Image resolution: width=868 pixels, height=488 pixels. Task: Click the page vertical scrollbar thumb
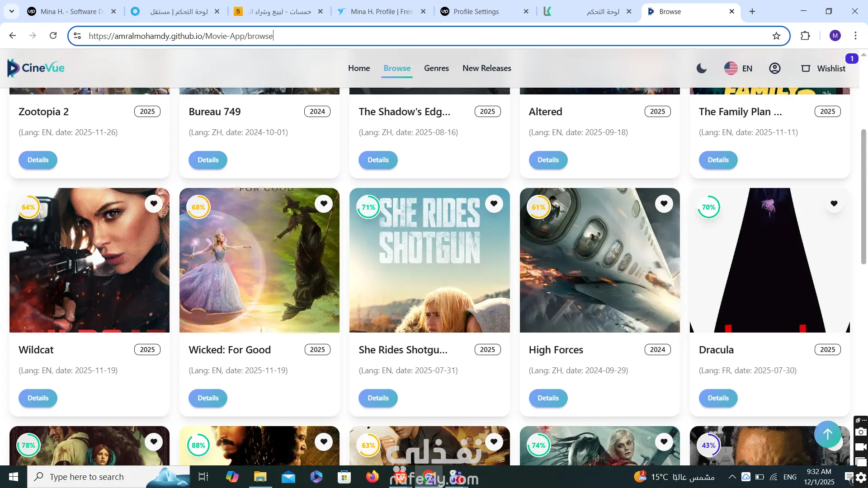pyautogui.click(x=863, y=197)
